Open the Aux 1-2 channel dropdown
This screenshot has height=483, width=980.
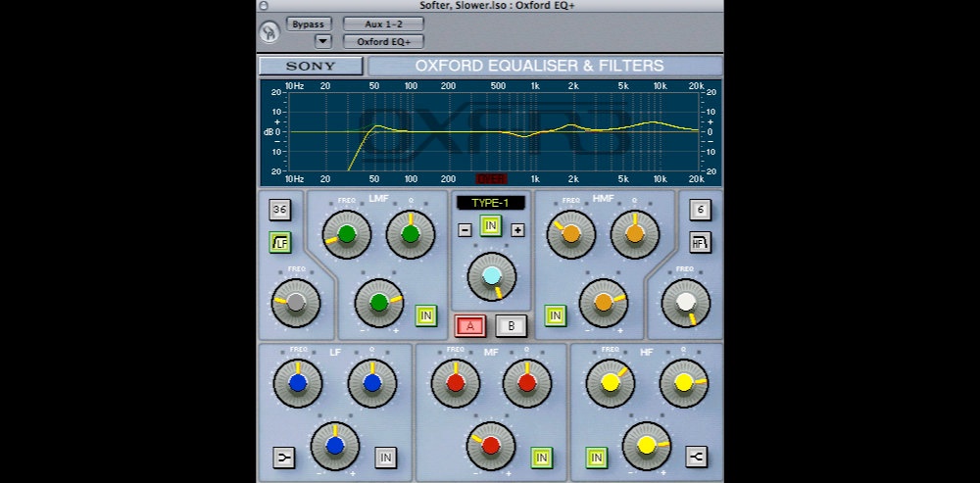(x=383, y=24)
